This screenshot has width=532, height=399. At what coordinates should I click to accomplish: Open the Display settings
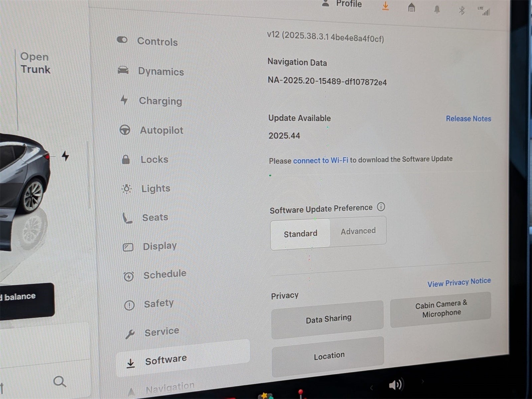pyautogui.click(x=159, y=246)
